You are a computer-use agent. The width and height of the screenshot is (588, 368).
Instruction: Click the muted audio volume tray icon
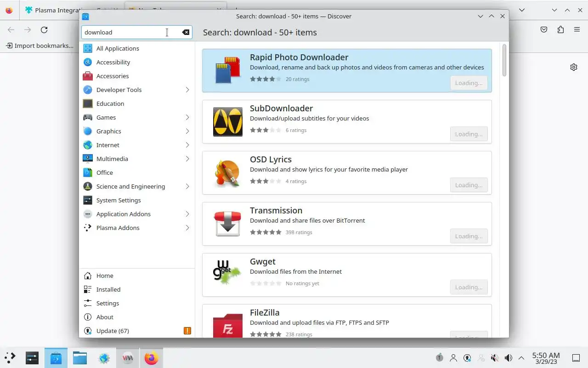tap(495, 358)
